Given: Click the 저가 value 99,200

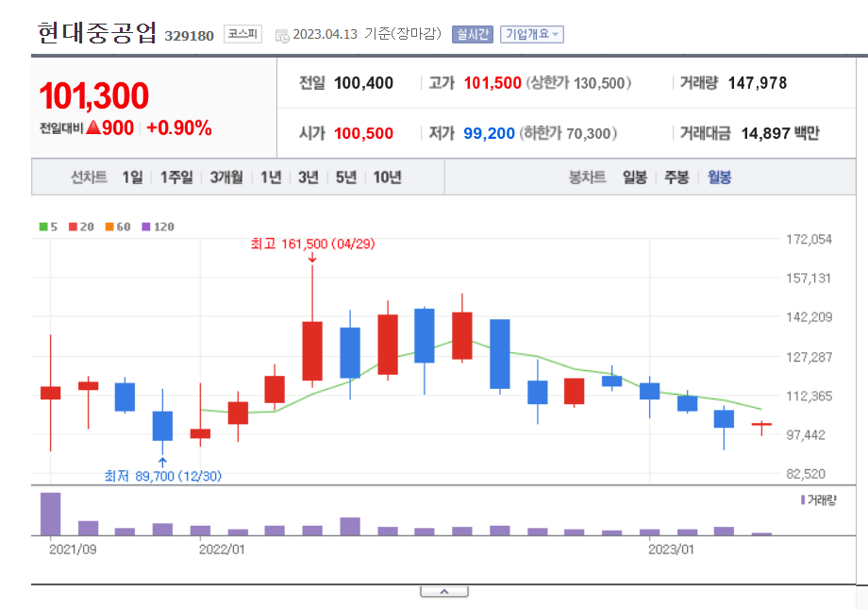Looking at the screenshot, I should tap(489, 133).
